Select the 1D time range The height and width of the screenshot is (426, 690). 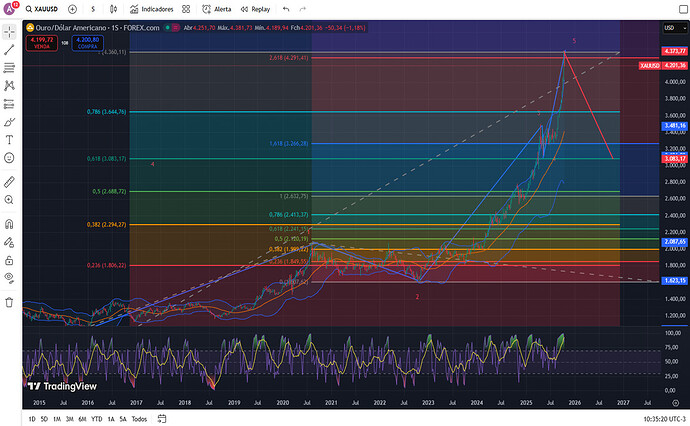[32, 419]
